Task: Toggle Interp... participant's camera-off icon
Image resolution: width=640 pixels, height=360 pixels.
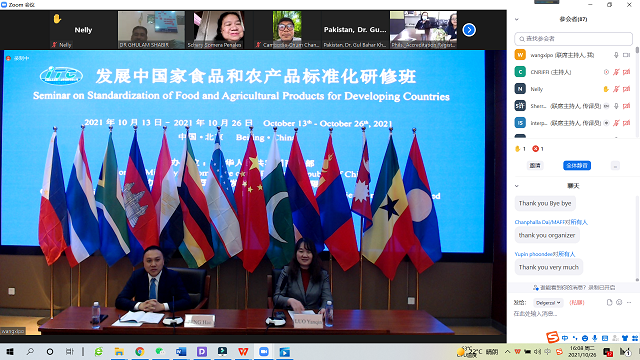Action: tap(627, 123)
